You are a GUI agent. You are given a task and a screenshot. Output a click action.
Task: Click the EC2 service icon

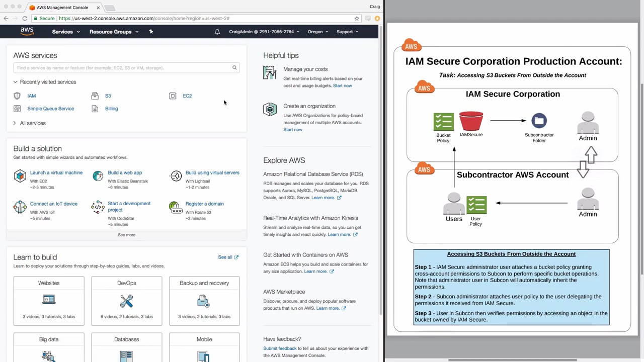pyautogui.click(x=173, y=96)
